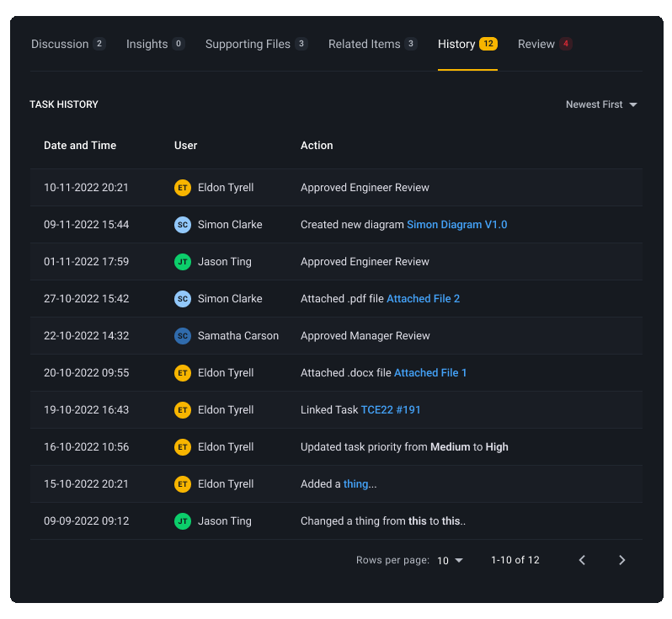This screenshot has width=672, height=619.
Task: Click Eldon Tyrell's avatar in the top row
Action: [x=183, y=188]
